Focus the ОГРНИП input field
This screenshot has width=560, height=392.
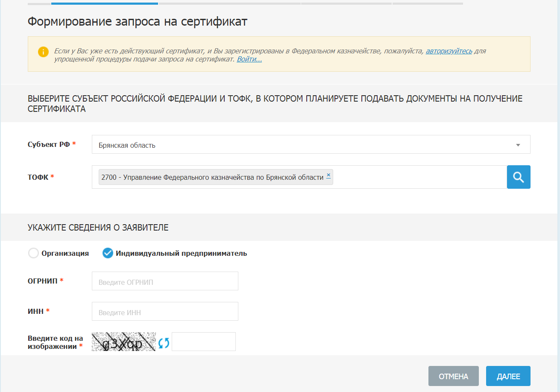pos(165,281)
